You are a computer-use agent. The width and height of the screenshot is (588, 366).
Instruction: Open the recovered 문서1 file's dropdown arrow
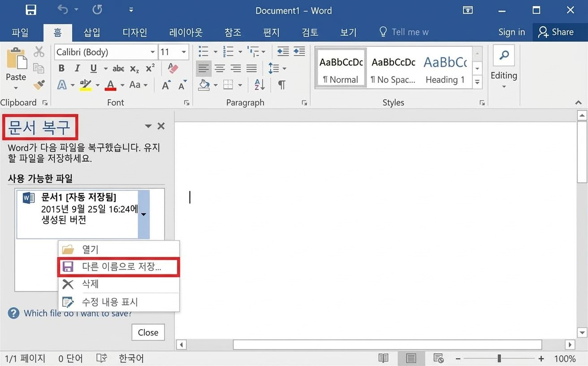tap(143, 214)
